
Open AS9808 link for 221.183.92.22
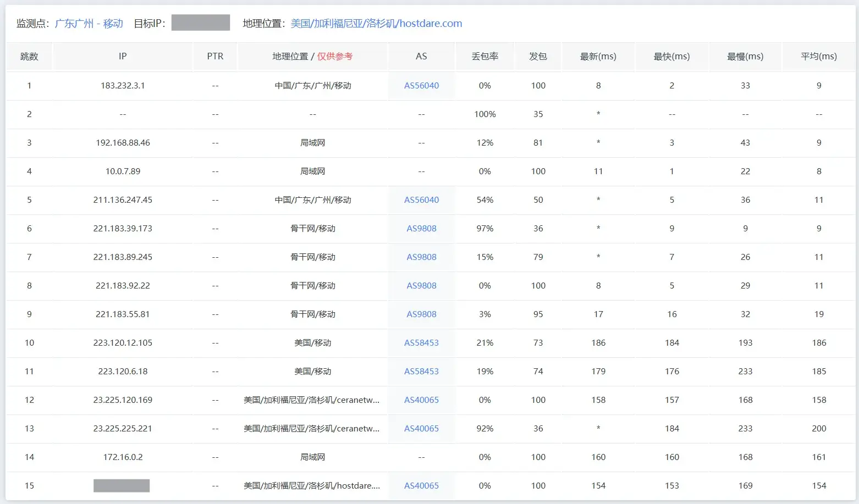tap(421, 286)
